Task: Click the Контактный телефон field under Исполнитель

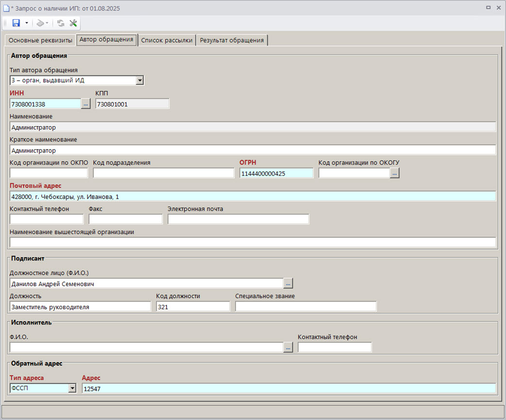Action: click(335, 347)
